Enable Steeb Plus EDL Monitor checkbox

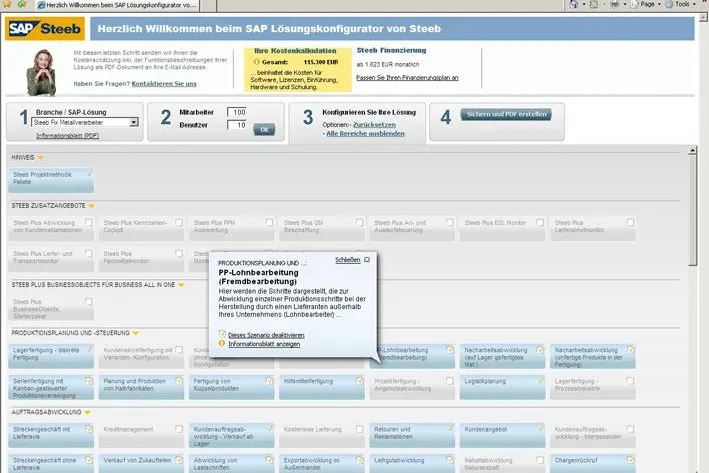tap(540, 222)
